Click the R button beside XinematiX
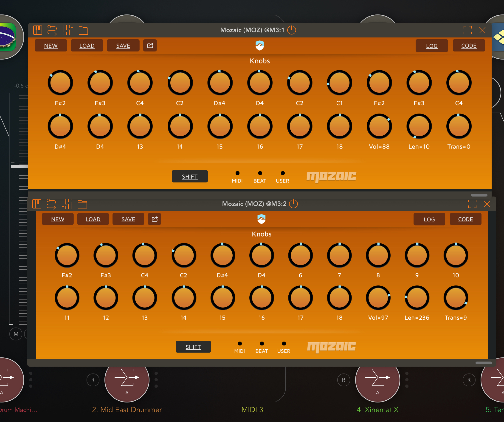504x422 pixels. click(344, 380)
